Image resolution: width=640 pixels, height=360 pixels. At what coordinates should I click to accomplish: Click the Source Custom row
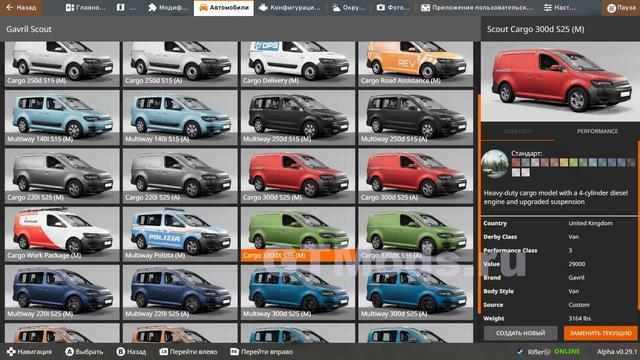[560, 305]
